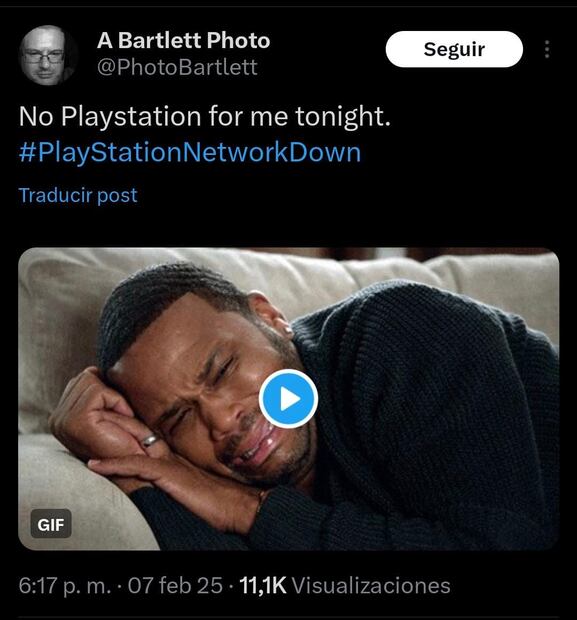The width and height of the screenshot is (577, 620).
Task: Click the display name A Bartlett Photo
Action: coord(183,40)
